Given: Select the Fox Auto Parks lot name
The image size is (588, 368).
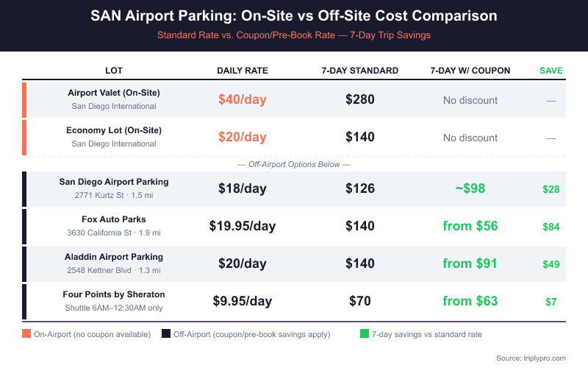Looking at the screenshot, I should (x=114, y=219).
